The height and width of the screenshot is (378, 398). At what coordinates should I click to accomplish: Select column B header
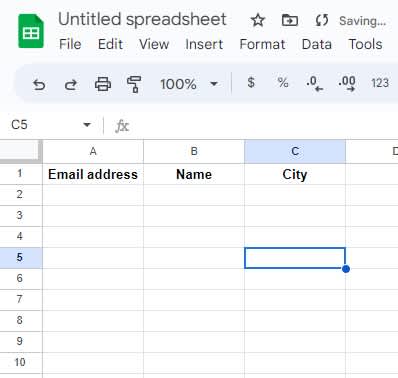pyautogui.click(x=194, y=152)
